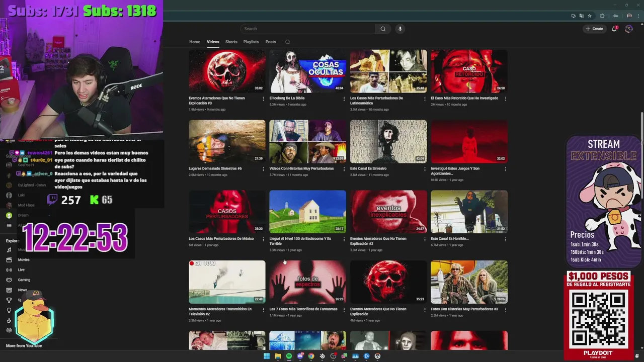Activate voice search microphone icon
Screen dimensions: 644x362
coord(400,29)
